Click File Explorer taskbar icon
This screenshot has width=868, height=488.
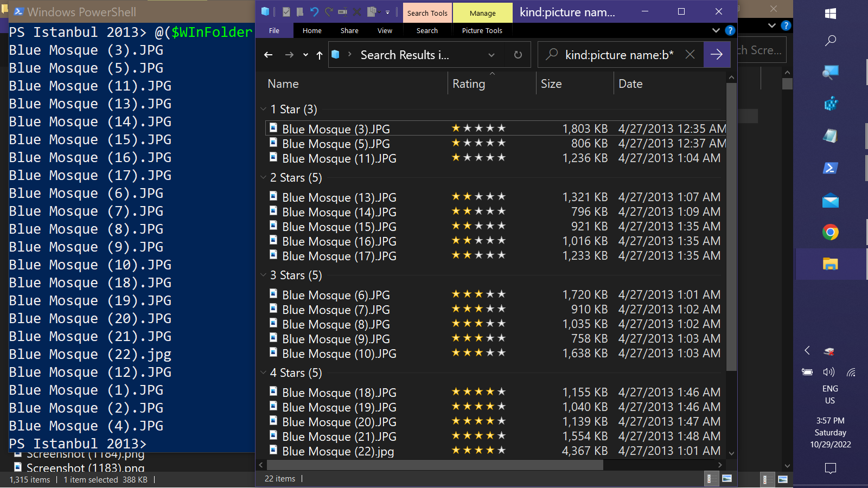point(831,264)
